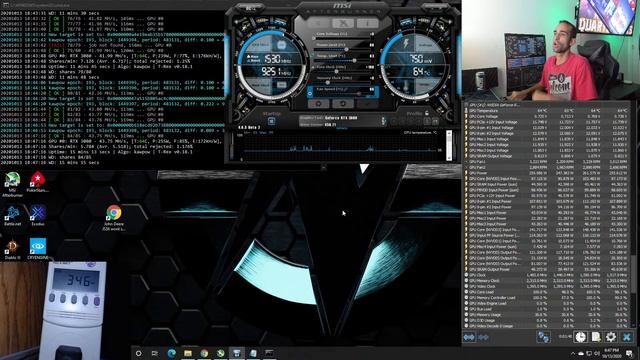
Task: Adjust the Power Limit slider
Action: point(343,49)
